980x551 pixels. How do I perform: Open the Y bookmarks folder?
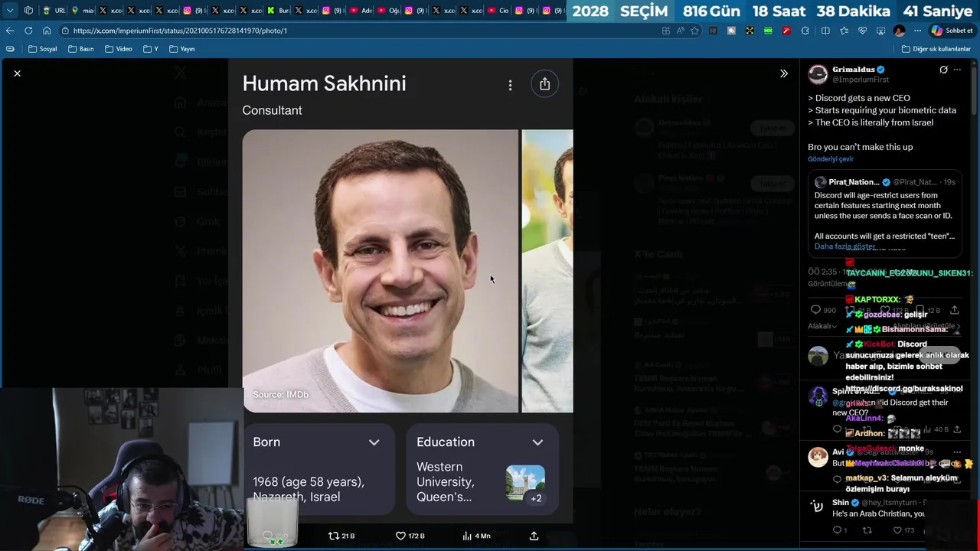click(151, 49)
